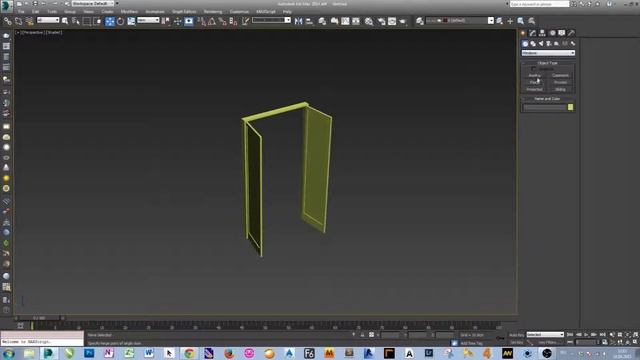Toggle the 3D Snaps button

tap(201, 21)
